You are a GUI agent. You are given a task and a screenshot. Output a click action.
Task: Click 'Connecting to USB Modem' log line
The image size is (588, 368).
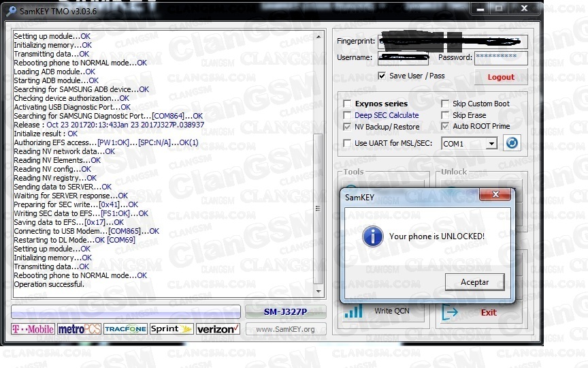click(x=86, y=231)
